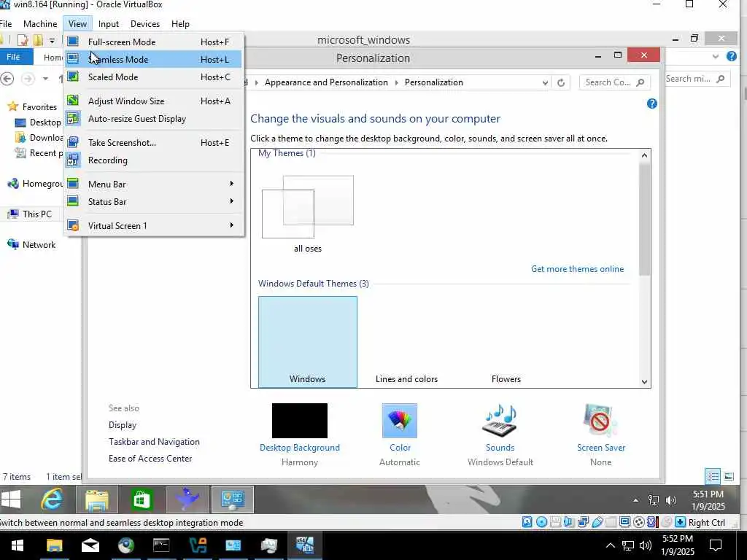747x560 pixels.
Task: Open the Explorer quick access toolbar dropdown
Action: (x=52, y=41)
